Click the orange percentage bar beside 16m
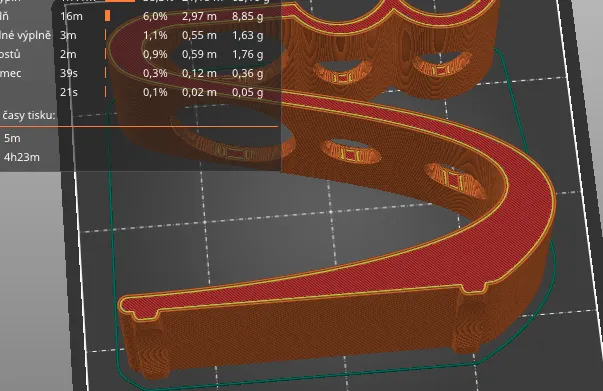 (108, 16)
